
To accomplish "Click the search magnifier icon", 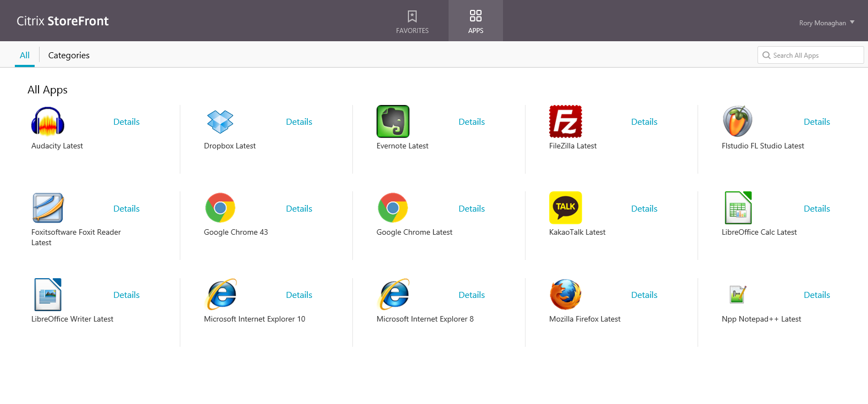I will 766,56.
